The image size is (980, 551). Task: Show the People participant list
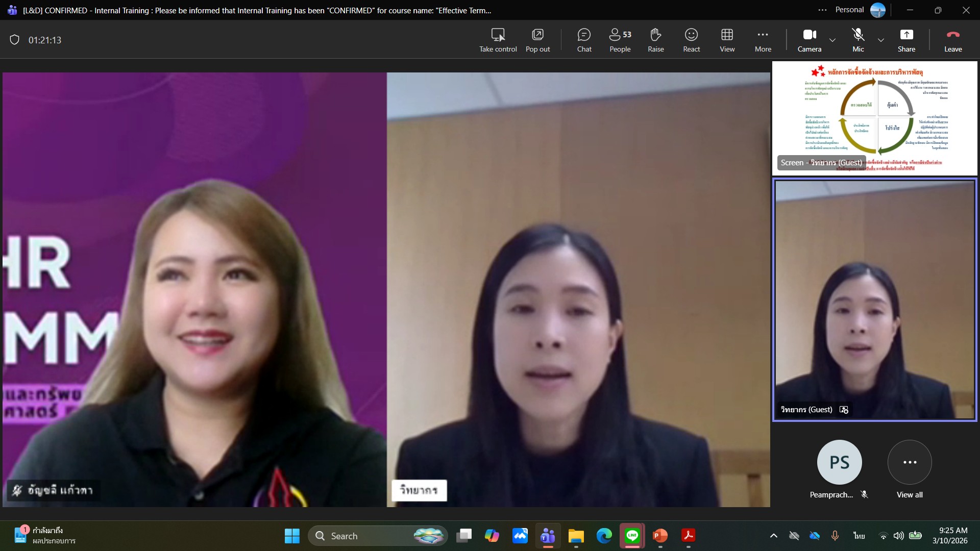(x=620, y=40)
